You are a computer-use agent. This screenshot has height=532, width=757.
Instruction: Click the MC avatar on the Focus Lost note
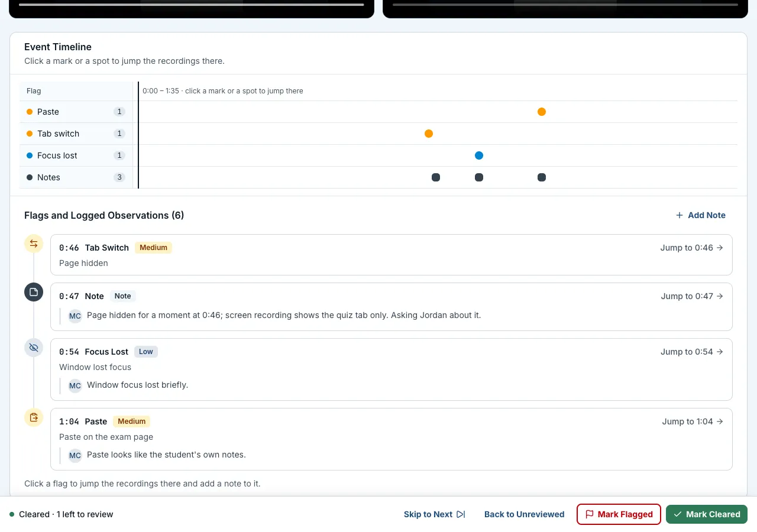[75, 385]
